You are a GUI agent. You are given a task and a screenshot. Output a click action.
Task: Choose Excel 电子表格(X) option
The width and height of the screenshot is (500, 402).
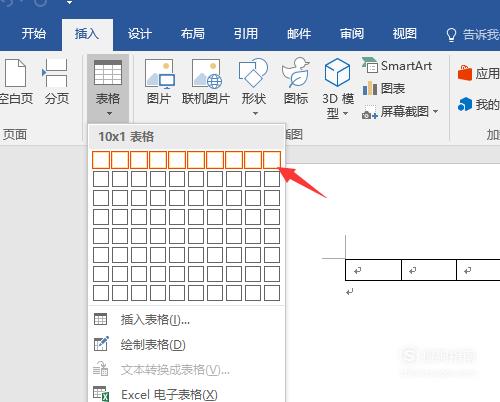click(x=187, y=394)
